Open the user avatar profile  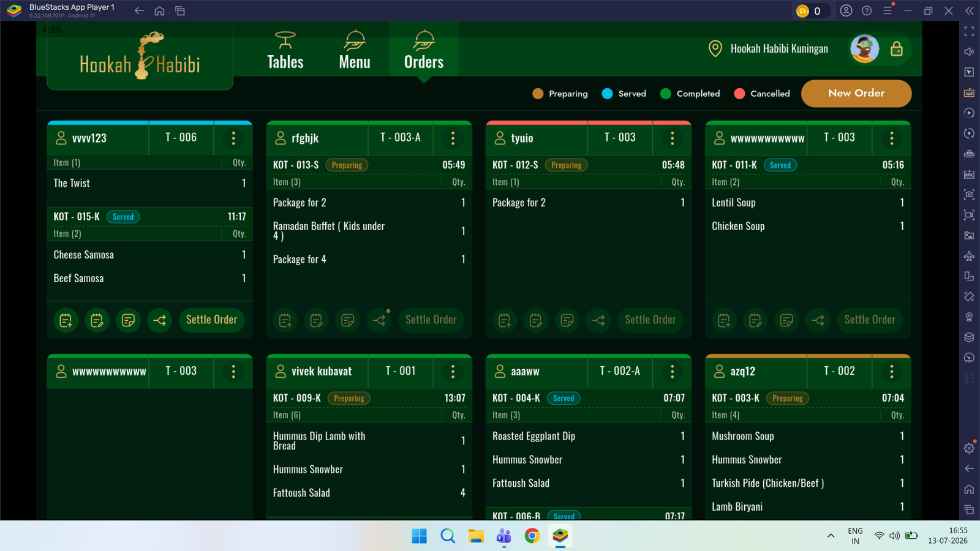tap(865, 48)
